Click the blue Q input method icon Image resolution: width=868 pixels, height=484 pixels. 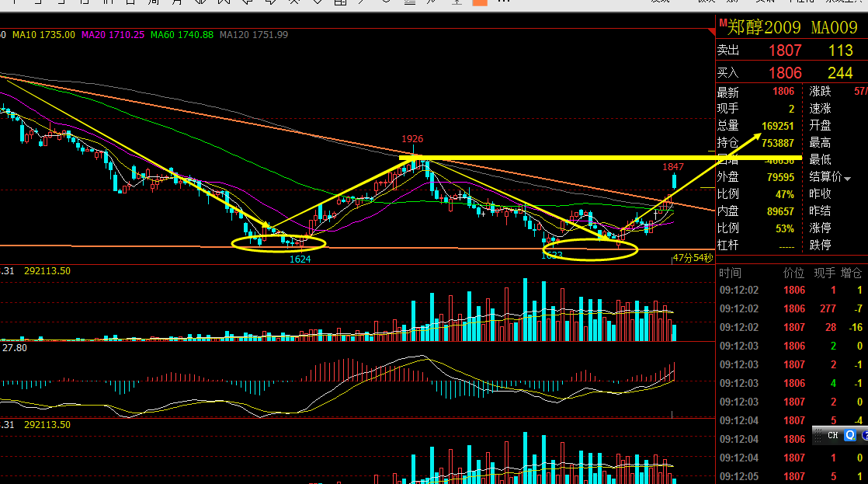[x=850, y=435]
